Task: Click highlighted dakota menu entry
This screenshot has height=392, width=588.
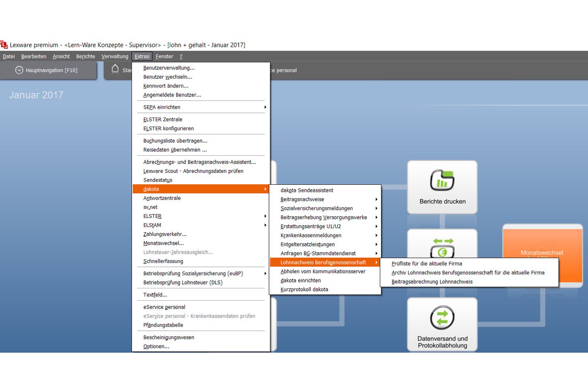Action: tap(201, 189)
